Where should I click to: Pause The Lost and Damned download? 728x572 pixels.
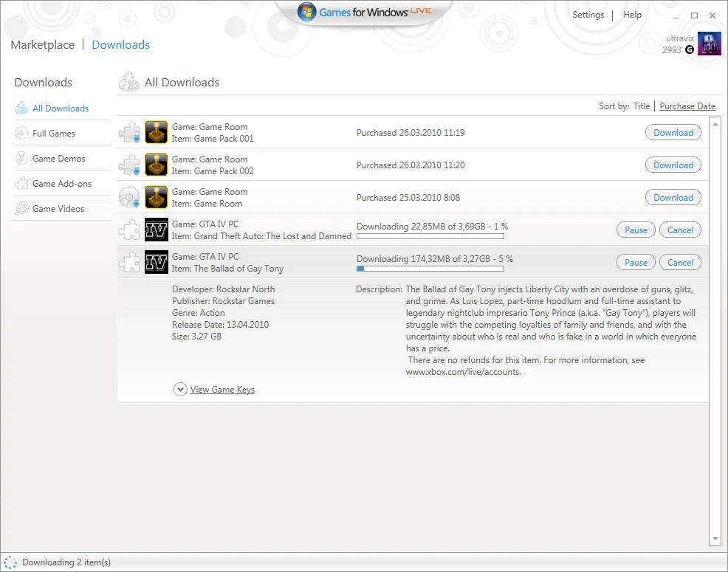tap(636, 230)
